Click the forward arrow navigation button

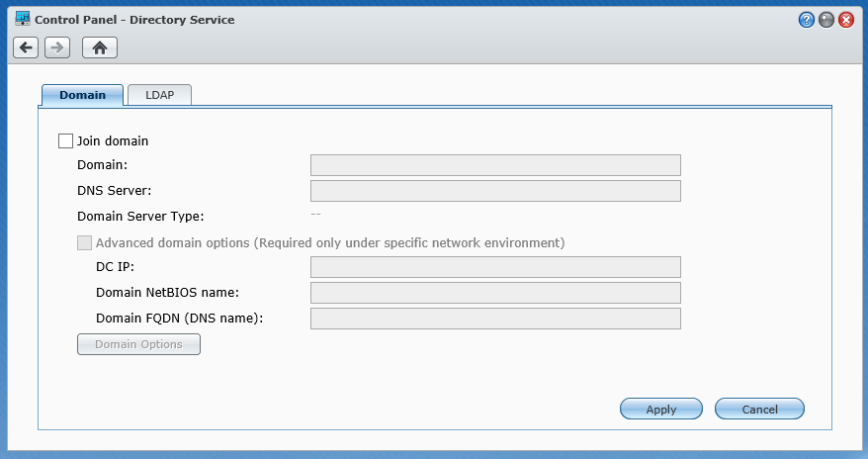pyautogui.click(x=57, y=47)
